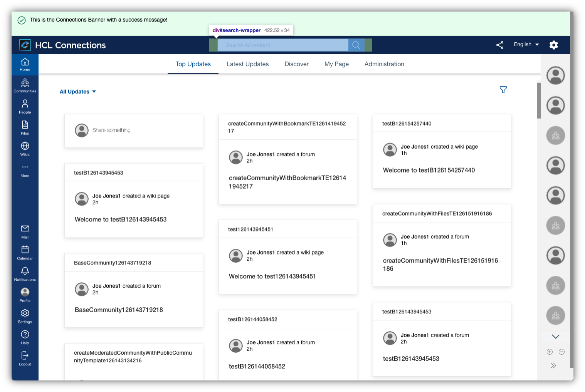Open the Mail icon
585x392 pixels.
(x=25, y=231)
